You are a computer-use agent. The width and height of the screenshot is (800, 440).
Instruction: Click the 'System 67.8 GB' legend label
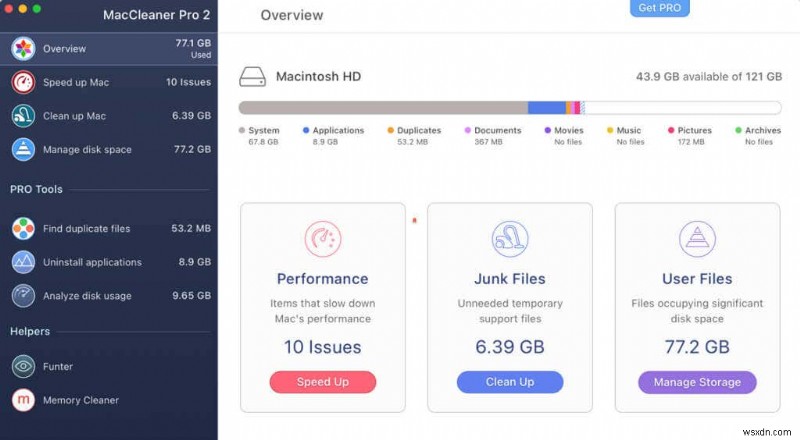263,136
